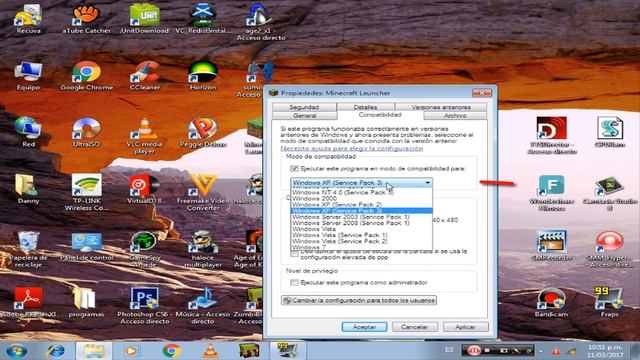The height and width of the screenshot is (360, 640).
Task: Choose plain Windows Vista option
Action: coord(362,229)
